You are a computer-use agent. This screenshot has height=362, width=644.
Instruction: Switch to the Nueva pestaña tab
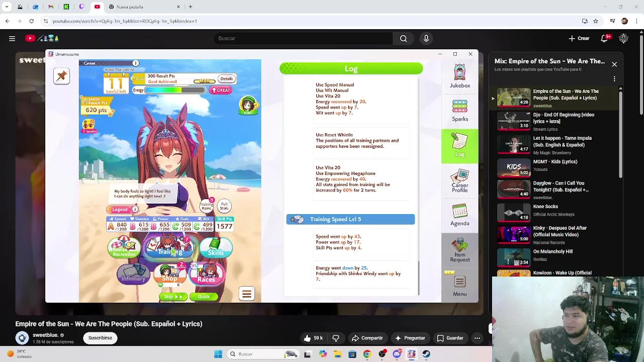[145, 7]
